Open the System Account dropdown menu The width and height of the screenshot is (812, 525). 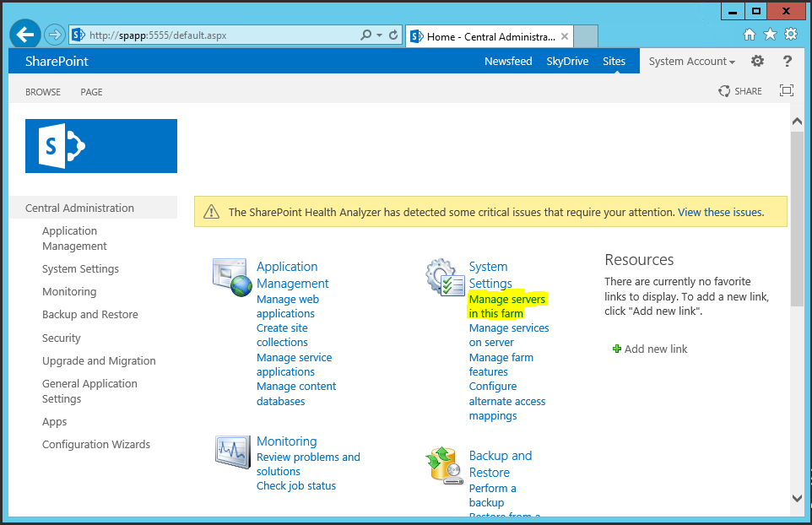[692, 61]
